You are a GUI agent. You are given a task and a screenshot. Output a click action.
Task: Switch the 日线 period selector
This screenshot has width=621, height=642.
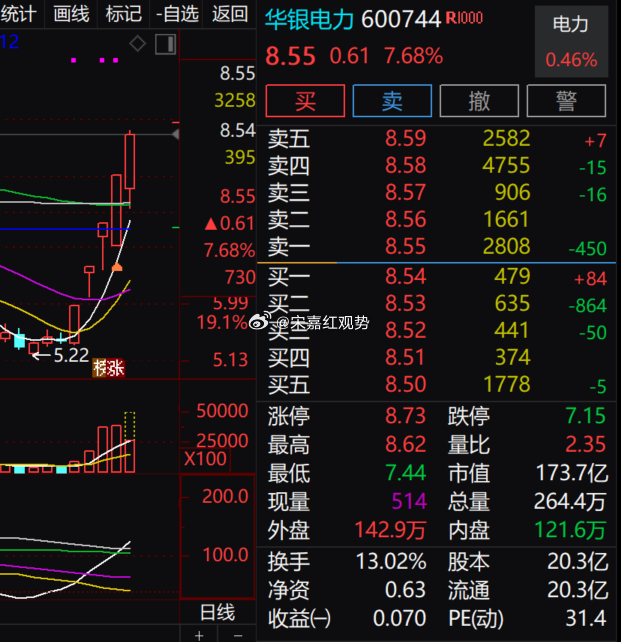217,613
